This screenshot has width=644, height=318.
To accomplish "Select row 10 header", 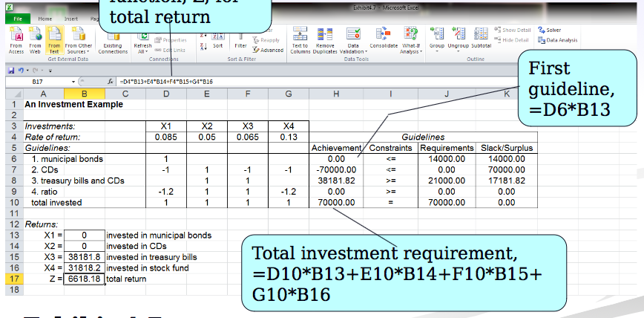I will click(x=14, y=203).
